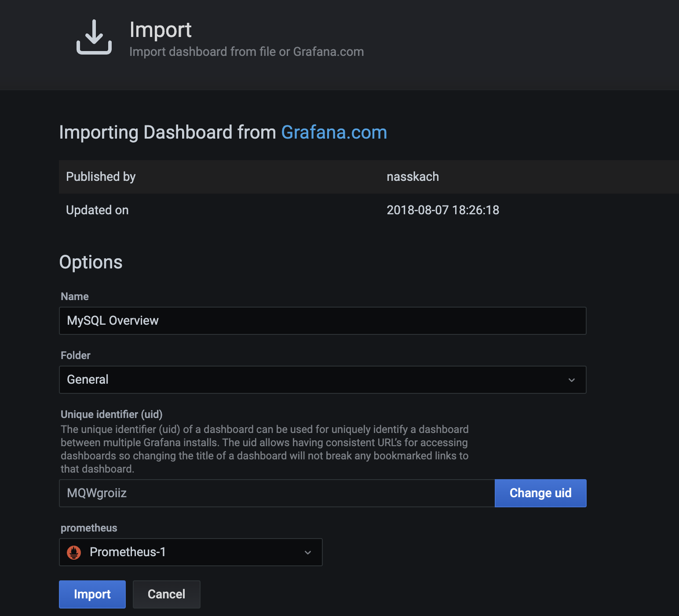This screenshot has width=679, height=616.
Task: Click the Published by row label
Action: click(101, 177)
